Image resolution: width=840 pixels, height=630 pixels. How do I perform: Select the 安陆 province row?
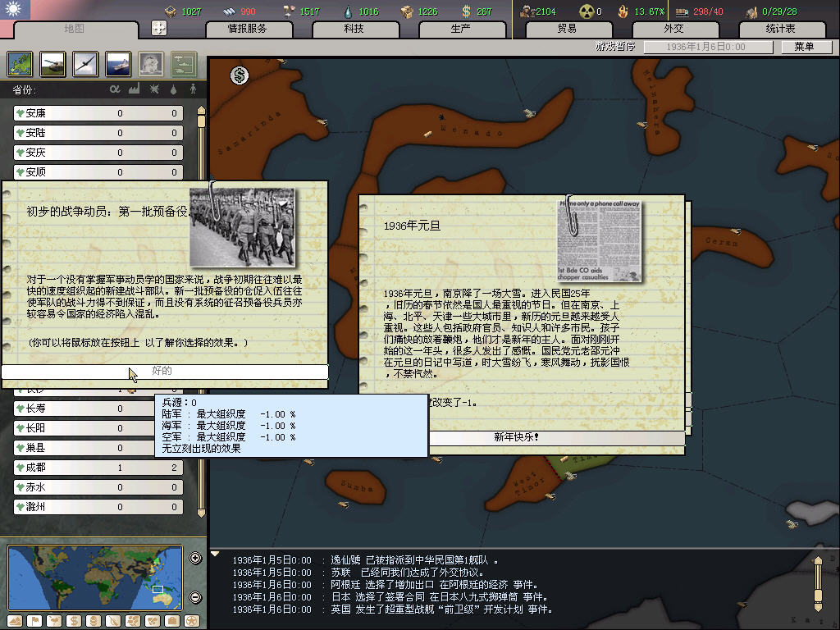click(x=98, y=133)
